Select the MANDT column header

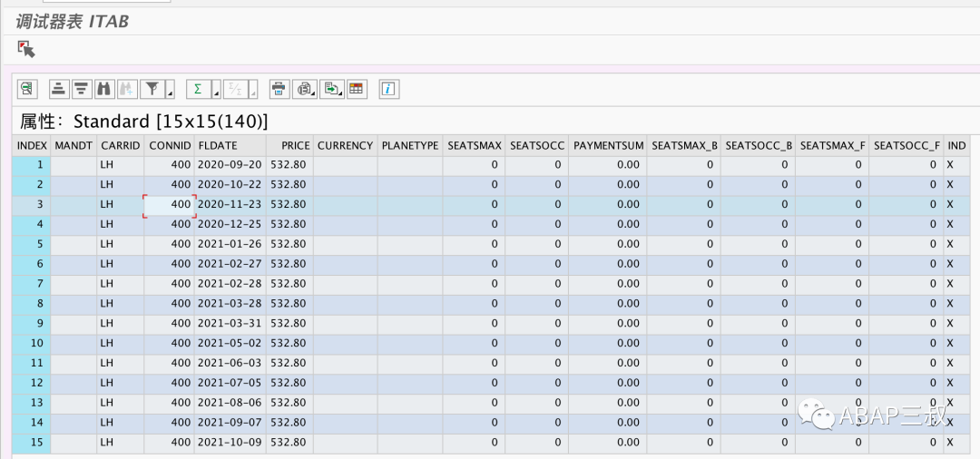pos(73,145)
